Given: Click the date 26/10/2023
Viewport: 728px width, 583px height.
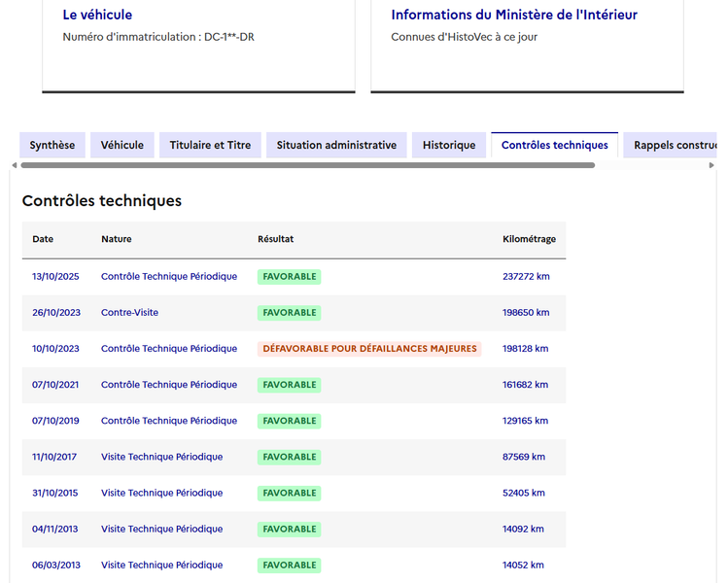Looking at the screenshot, I should 56,313.
